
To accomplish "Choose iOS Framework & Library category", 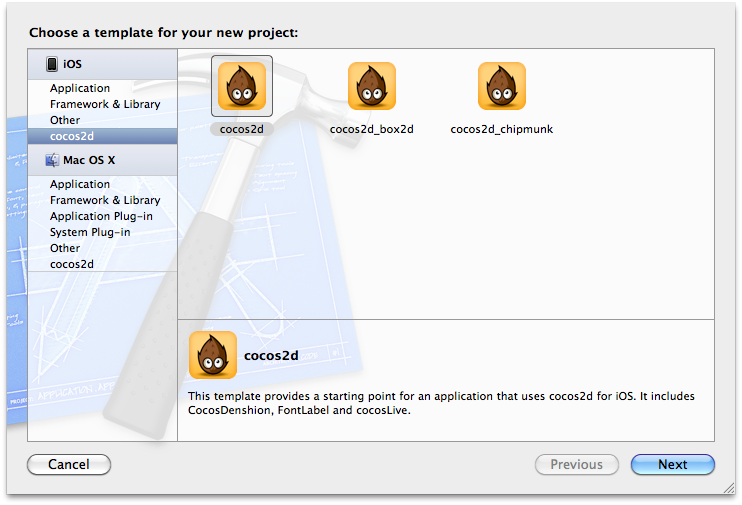I will click(x=105, y=104).
